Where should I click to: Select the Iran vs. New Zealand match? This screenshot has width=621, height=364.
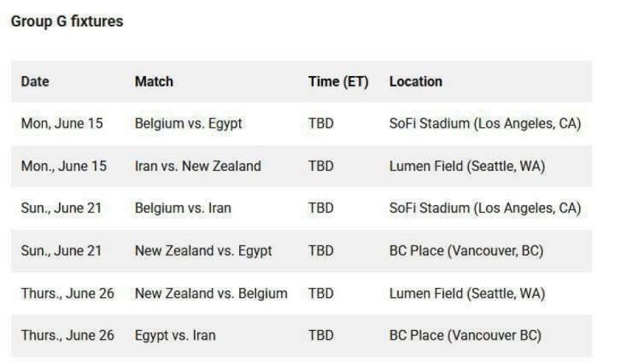point(197,166)
